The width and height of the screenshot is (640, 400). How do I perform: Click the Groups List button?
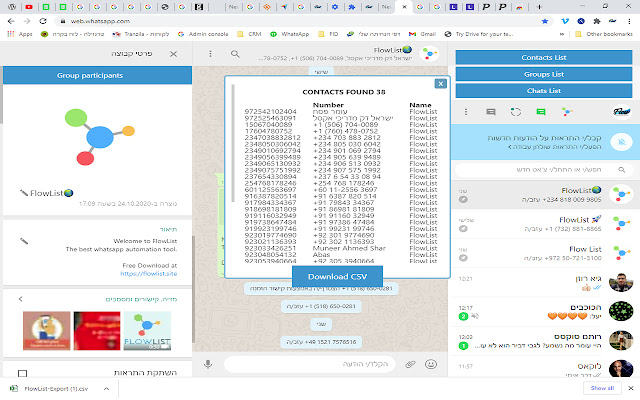click(544, 74)
